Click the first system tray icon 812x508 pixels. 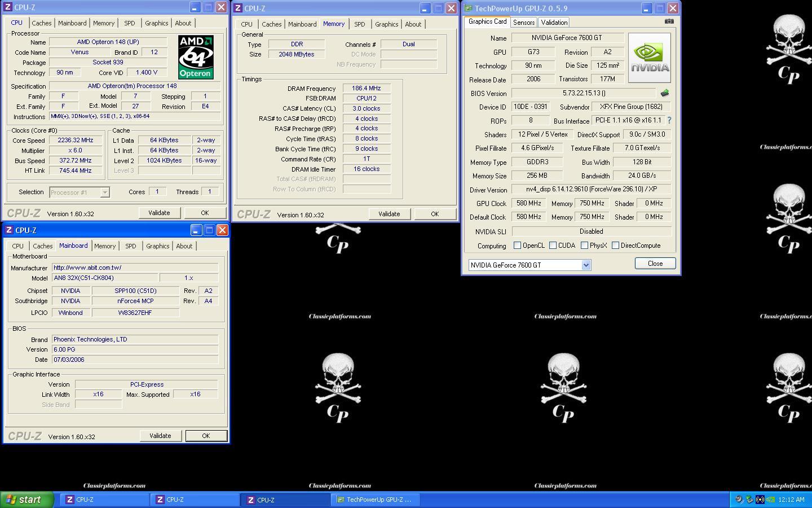(739, 500)
